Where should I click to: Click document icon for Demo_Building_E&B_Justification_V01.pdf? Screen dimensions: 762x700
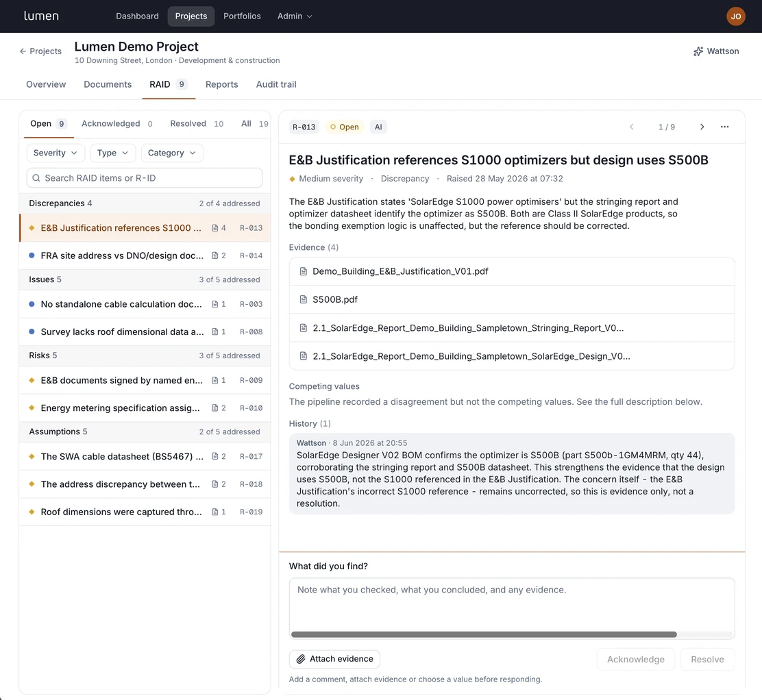point(304,271)
